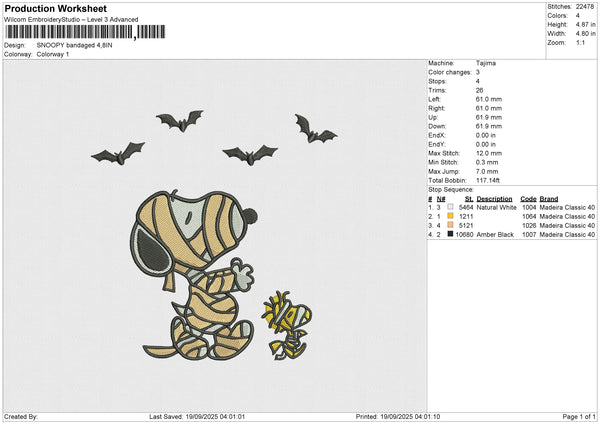Select the yellow swatch in stop row 2
600x424 pixels.
click(x=450, y=216)
